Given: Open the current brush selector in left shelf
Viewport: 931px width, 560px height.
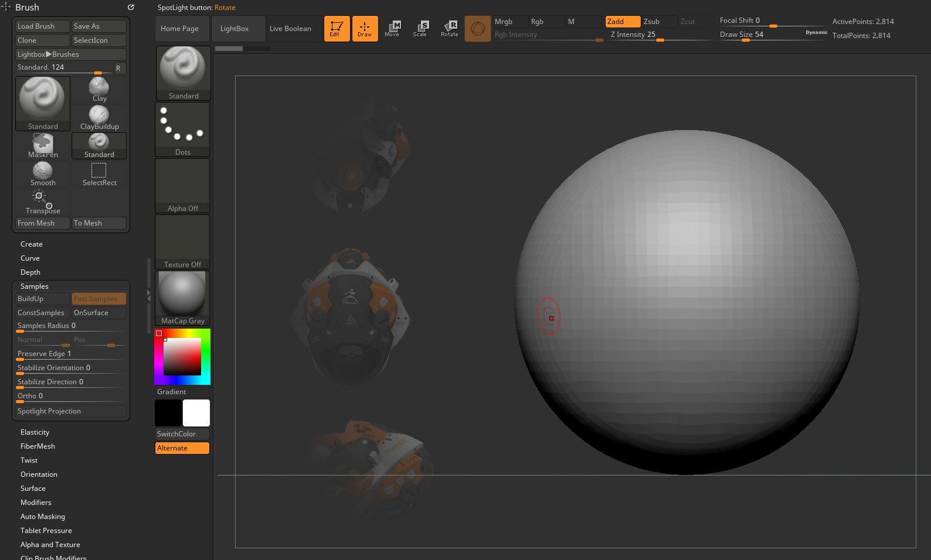Looking at the screenshot, I should coord(183,73).
